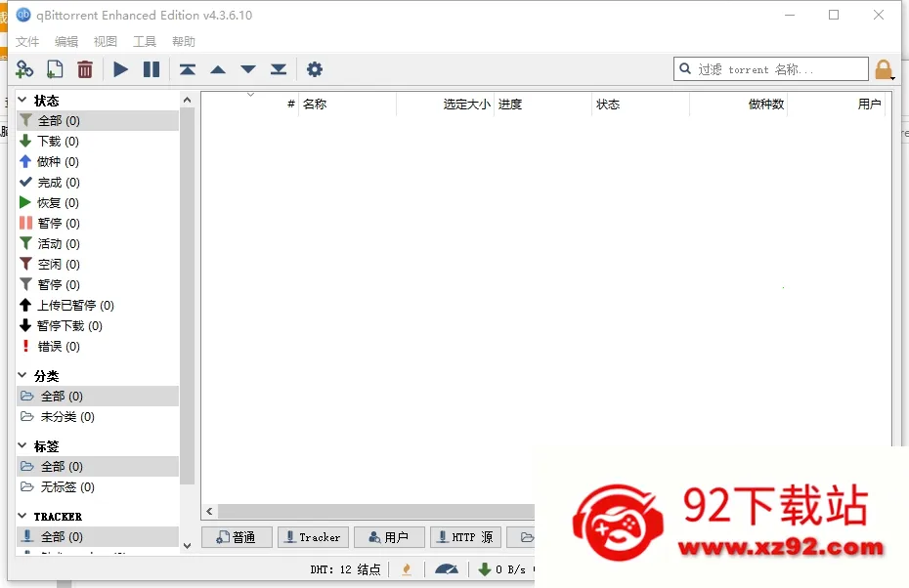Select the 完成 (0) filter

98,183
